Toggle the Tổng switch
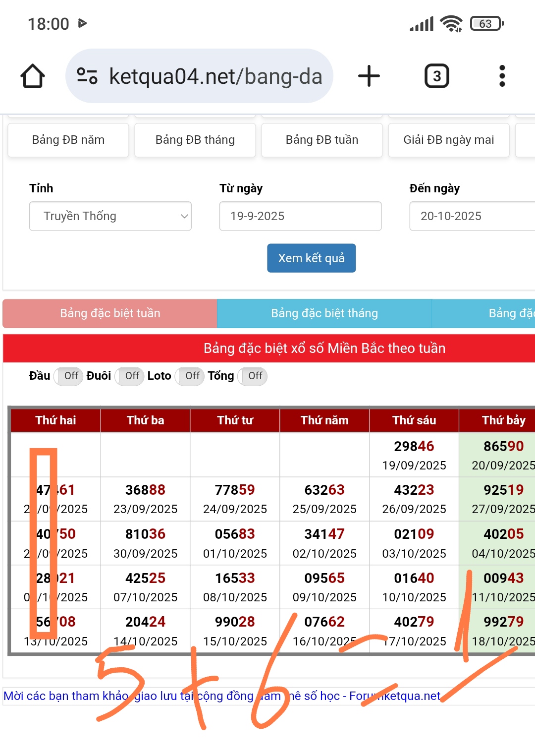This screenshot has height=756, width=535. click(253, 376)
